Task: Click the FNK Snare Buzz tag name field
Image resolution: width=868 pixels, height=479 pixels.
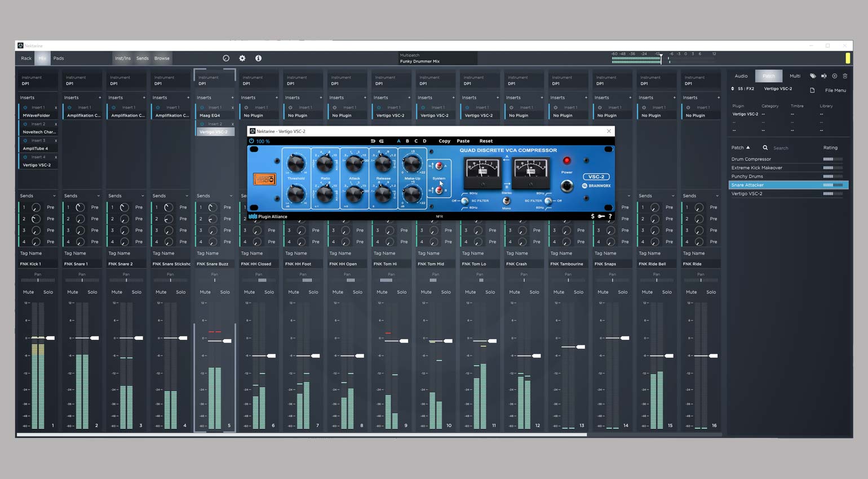Action: pyautogui.click(x=215, y=264)
